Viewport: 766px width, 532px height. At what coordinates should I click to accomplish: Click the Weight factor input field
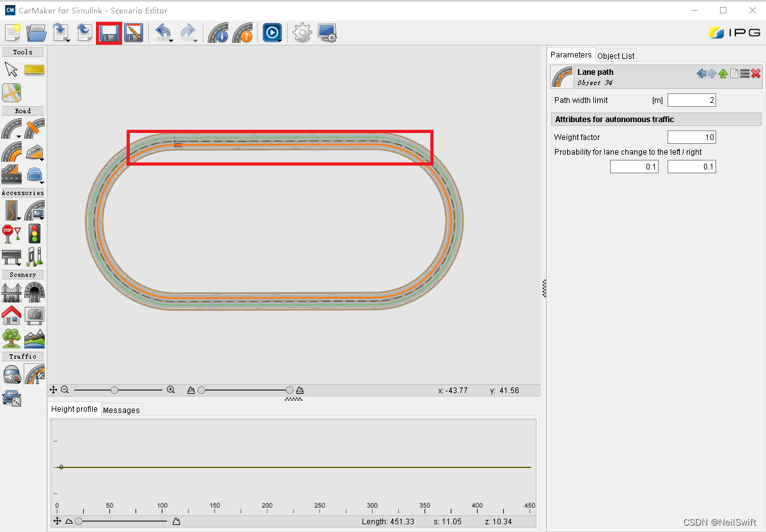[x=691, y=137]
